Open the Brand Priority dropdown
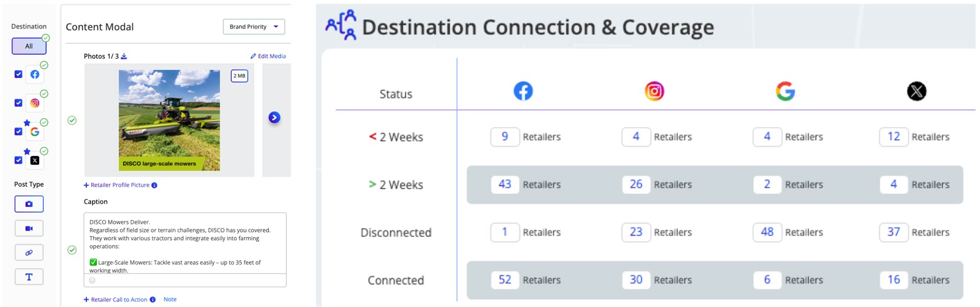Viewport: 980px width, 307px height. pos(254,27)
